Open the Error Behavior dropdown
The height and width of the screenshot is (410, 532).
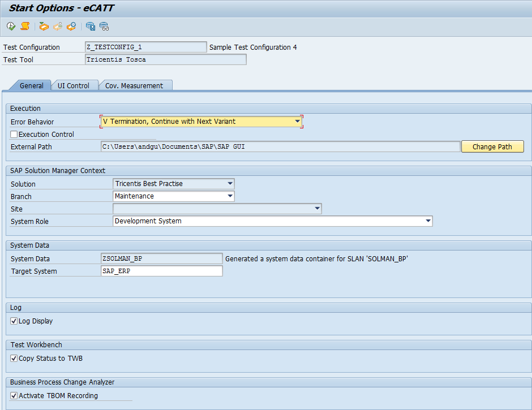pos(297,122)
